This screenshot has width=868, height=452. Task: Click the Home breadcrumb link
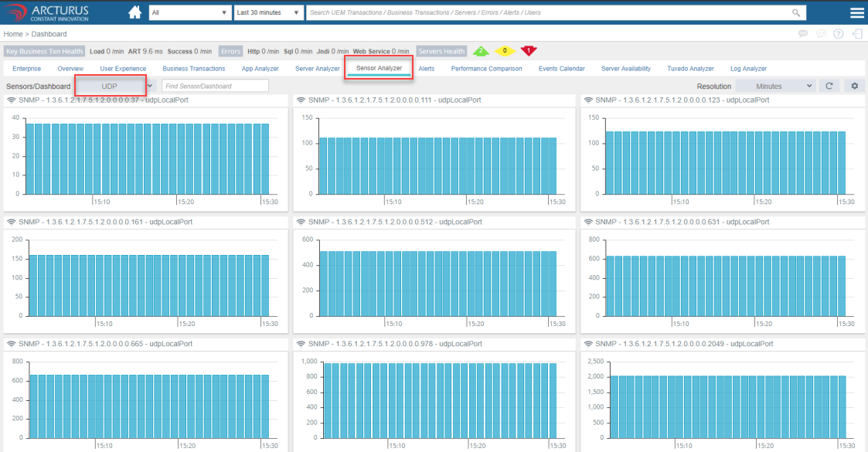(x=13, y=34)
